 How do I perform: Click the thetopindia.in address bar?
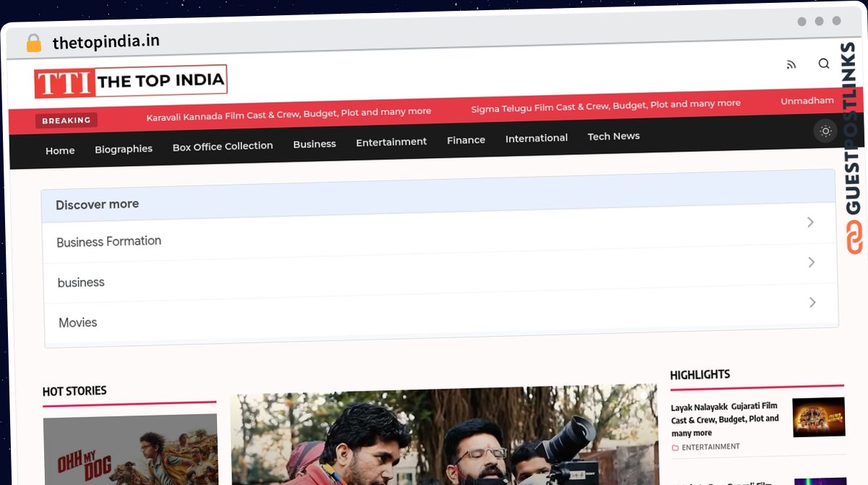point(106,42)
